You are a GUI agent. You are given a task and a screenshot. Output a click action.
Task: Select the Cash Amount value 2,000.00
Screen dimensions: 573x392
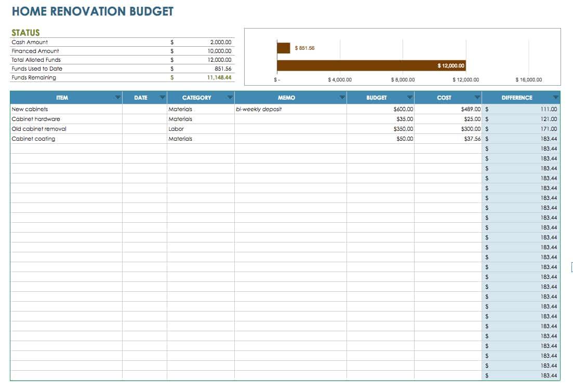(221, 42)
